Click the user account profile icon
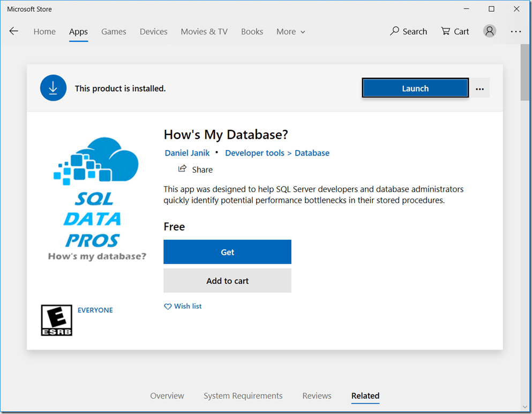Image resolution: width=532 pixels, height=414 pixels. 489,31
